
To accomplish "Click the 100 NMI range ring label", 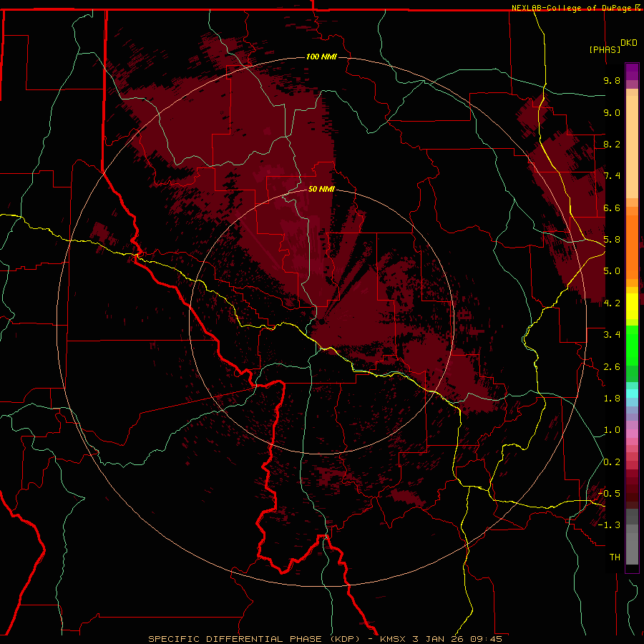I will (x=321, y=57).
